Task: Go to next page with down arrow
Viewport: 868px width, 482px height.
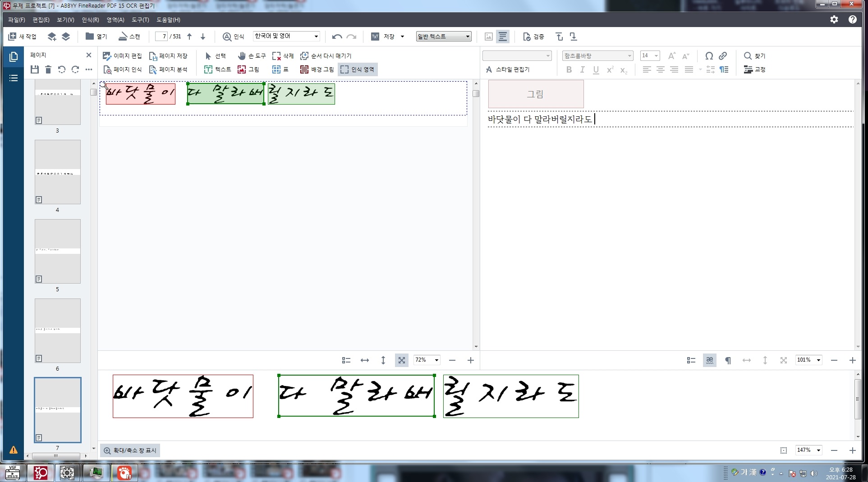Action: coord(203,37)
